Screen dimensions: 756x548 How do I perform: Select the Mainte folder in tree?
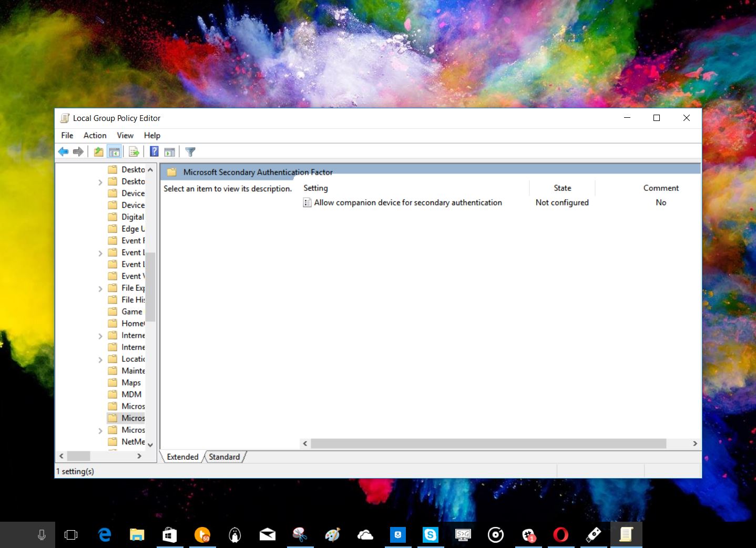126,371
